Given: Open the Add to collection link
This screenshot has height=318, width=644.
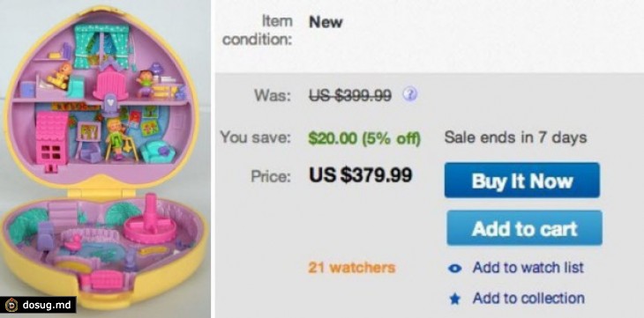Looking at the screenshot, I should [528, 299].
